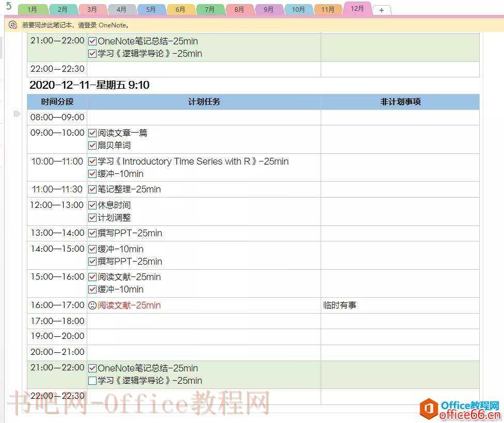
Task: Click the undo arrow icon
Action: tap(9, 6)
